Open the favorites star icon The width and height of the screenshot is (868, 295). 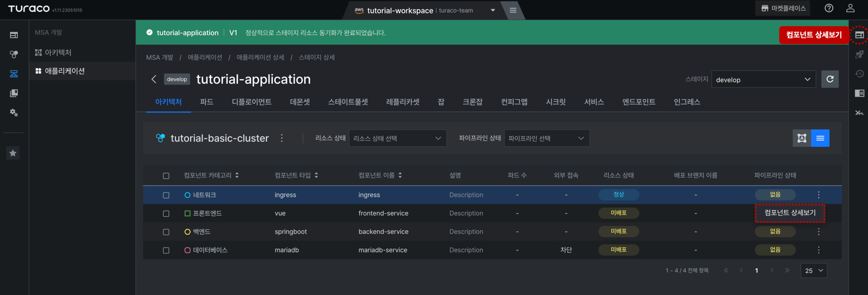[x=13, y=153]
